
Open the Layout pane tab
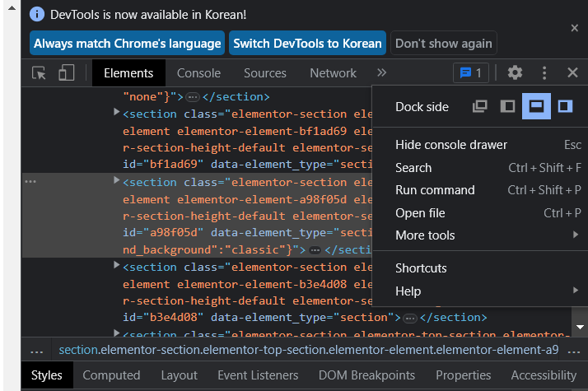(180, 375)
